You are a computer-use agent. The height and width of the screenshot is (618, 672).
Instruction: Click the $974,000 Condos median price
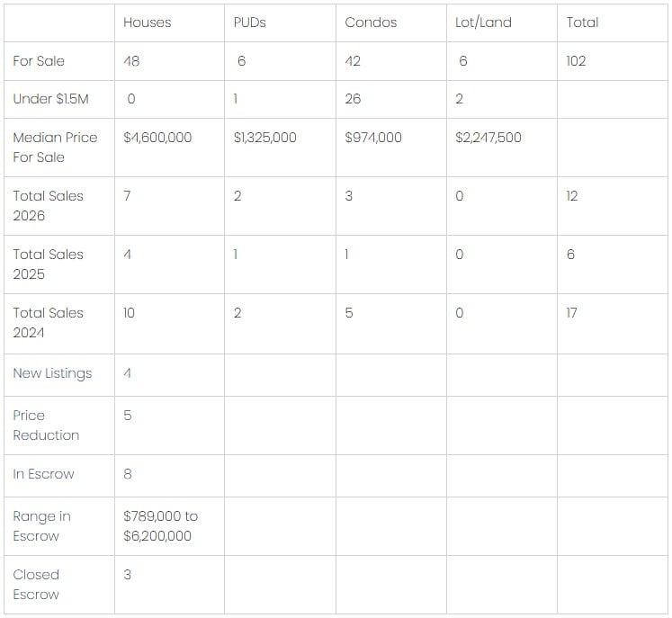(373, 138)
